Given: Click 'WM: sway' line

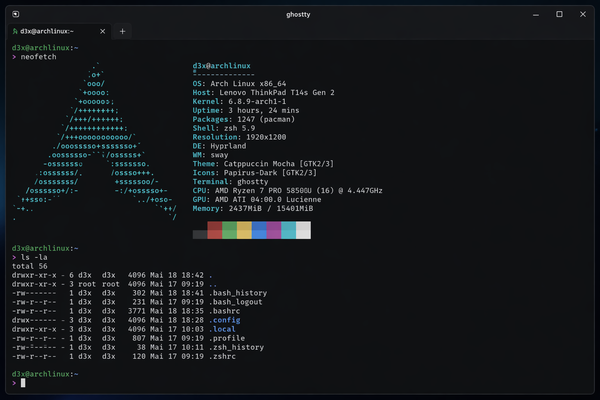Looking at the screenshot, I should coord(210,155).
